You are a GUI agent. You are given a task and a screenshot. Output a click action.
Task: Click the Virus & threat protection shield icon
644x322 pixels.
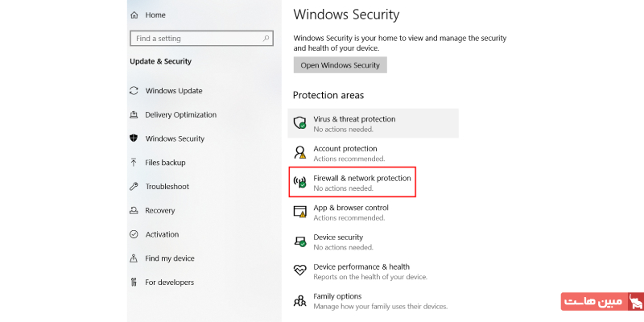(x=300, y=123)
